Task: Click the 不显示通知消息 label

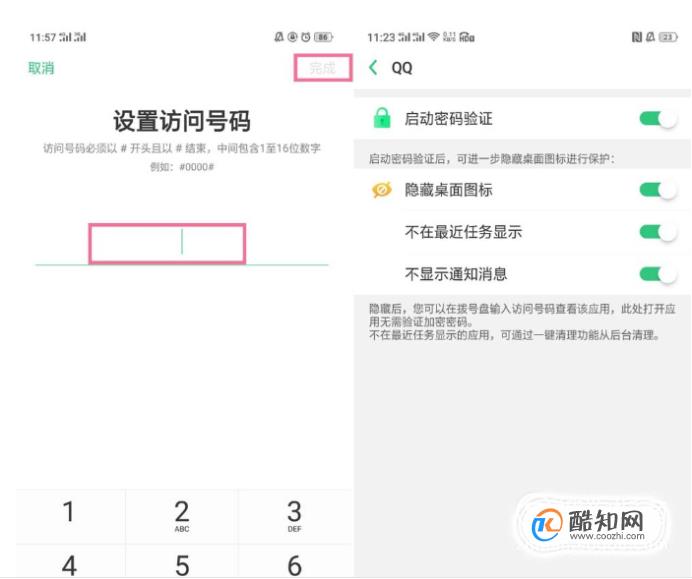Action: [456, 274]
